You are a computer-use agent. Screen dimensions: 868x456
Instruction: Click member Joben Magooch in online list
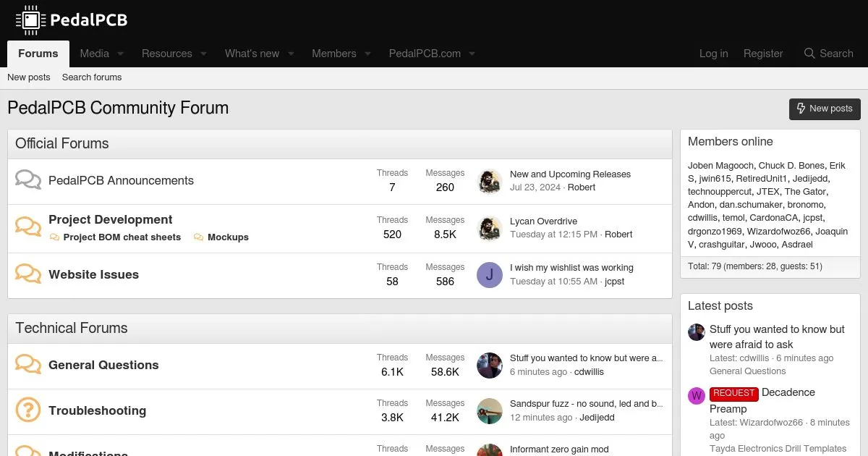pos(720,166)
